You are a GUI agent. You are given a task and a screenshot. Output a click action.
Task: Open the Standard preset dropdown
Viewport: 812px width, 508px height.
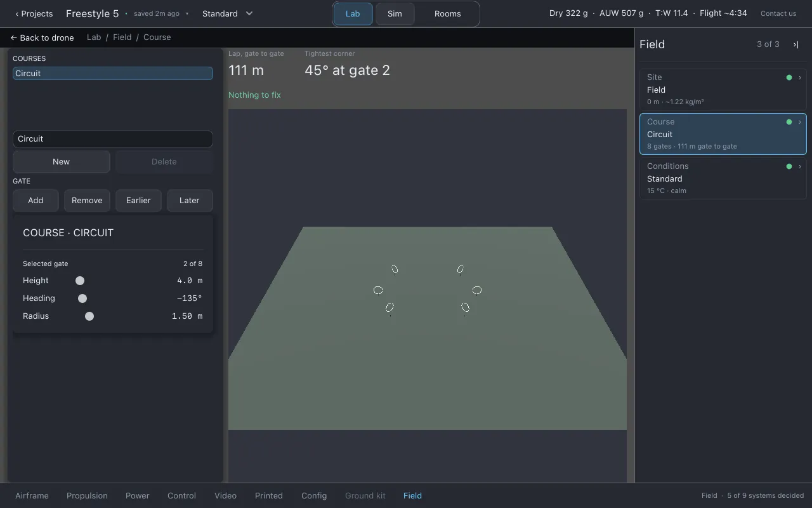coord(228,13)
